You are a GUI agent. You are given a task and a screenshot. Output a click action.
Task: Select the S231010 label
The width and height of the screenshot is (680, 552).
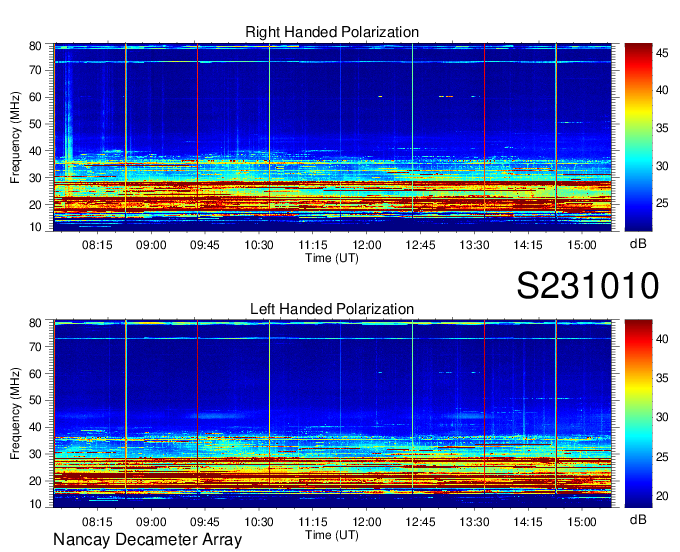point(588,286)
